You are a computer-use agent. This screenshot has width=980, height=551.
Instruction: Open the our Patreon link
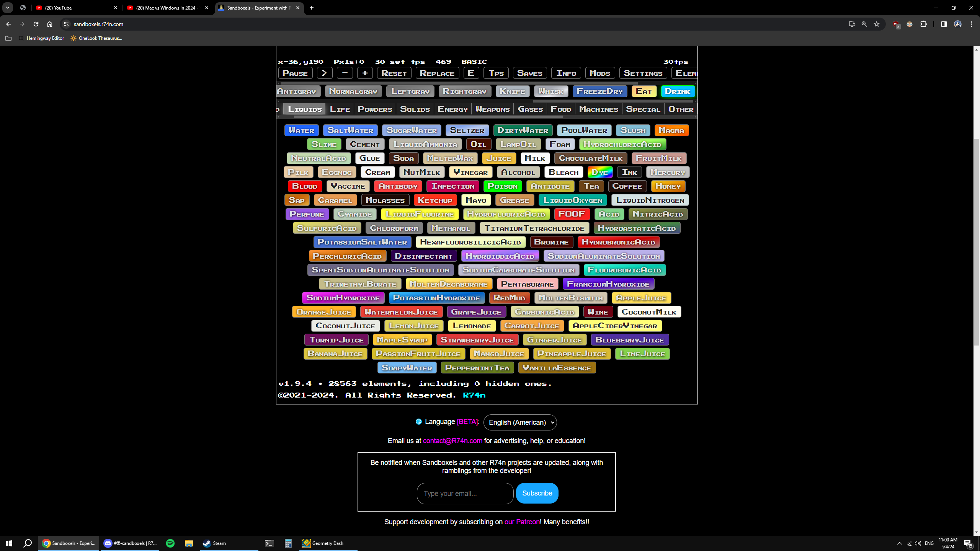point(522,522)
